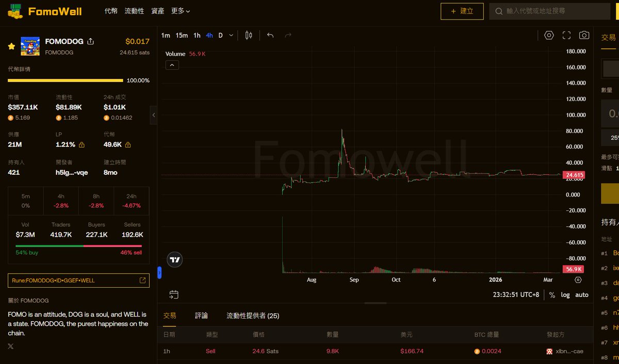
Task: Toggle log scale on chart
Action: [x=565, y=295]
